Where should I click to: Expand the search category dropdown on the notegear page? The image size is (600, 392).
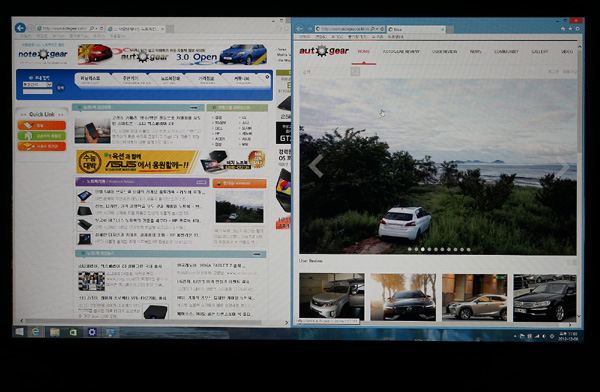pyautogui.click(x=37, y=85)
